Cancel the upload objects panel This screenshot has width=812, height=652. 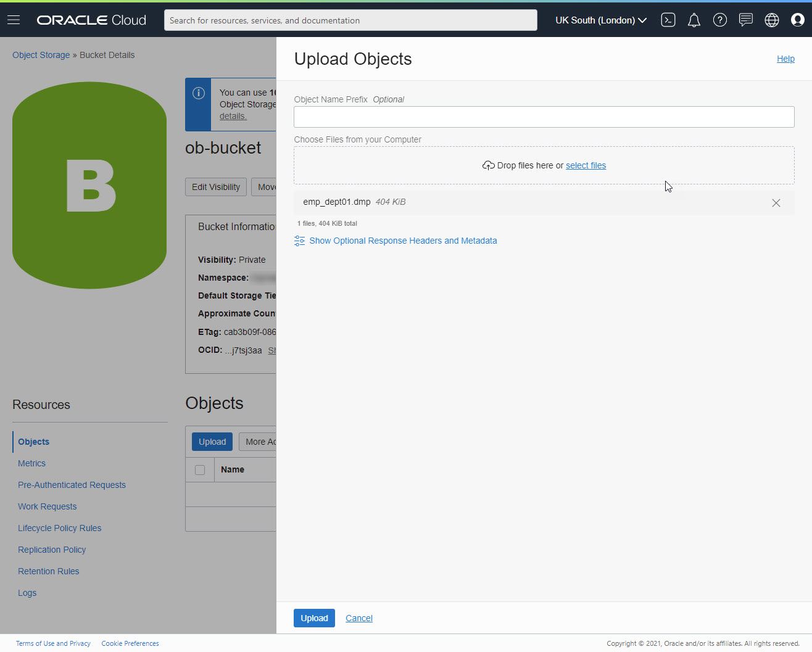point(359,618)
